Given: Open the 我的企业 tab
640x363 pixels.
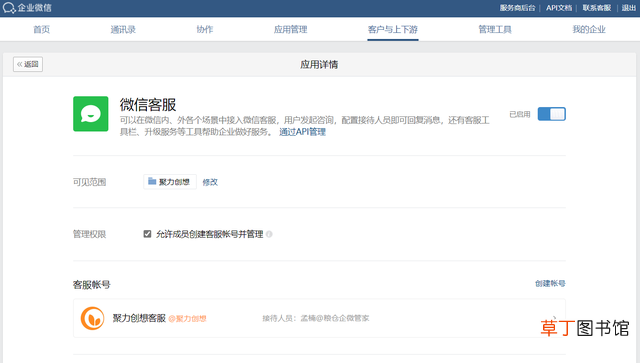Looking at the screenshot, I should pos(589,29).
